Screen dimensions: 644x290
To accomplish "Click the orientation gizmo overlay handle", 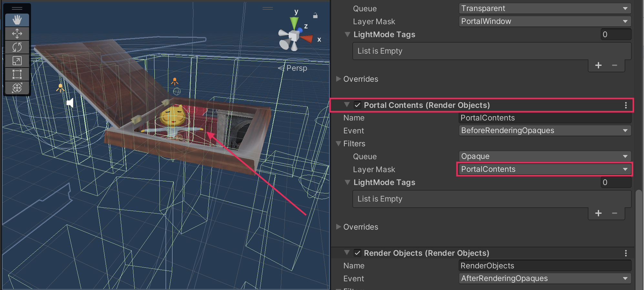I will [268, 8].
